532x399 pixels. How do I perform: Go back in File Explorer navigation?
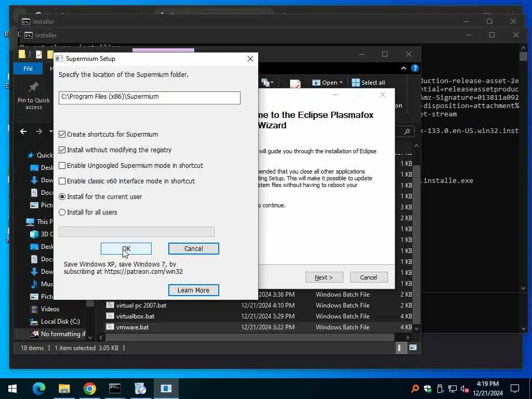click(x=23, y=131)
